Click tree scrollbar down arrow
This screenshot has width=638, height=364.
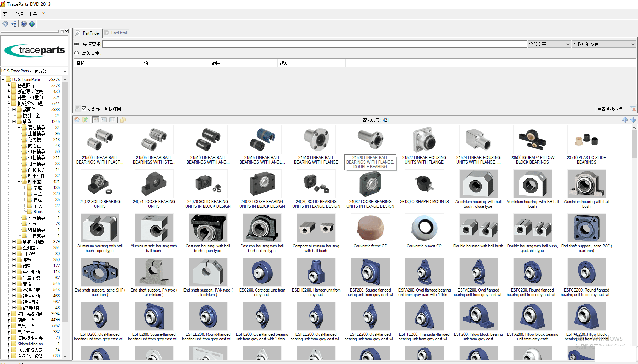[x=65, y=356]
